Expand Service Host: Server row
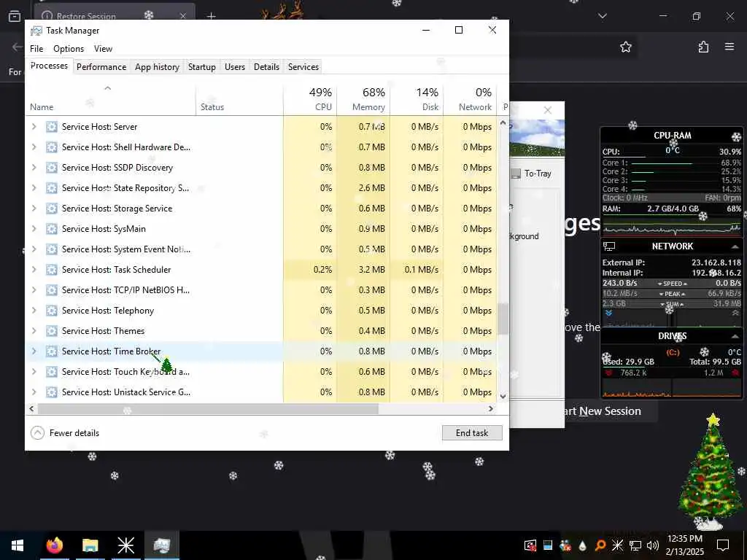 34,127
